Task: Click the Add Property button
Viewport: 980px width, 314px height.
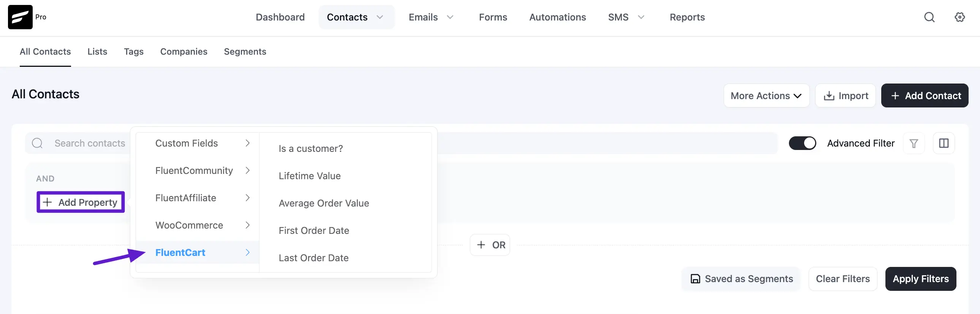Action: tap(81, 202)
